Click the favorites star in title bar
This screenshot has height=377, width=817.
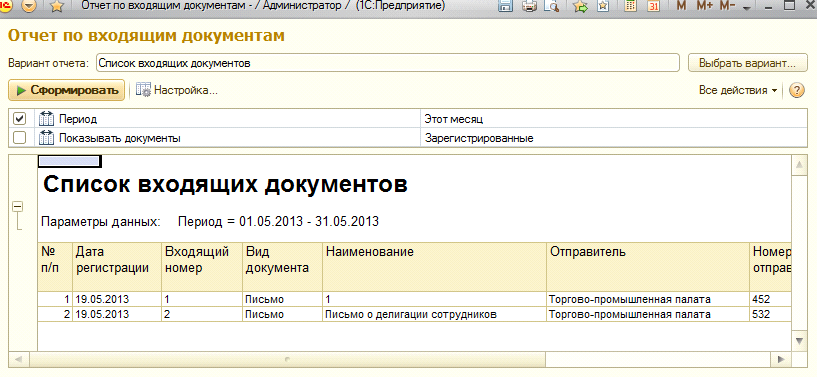tap(57, 7)
